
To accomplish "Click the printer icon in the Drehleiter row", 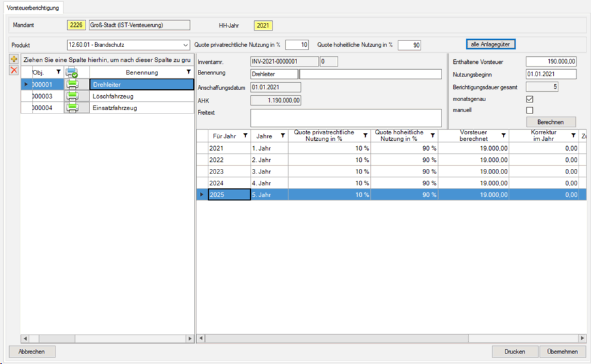I will click(x=72, y=84).
